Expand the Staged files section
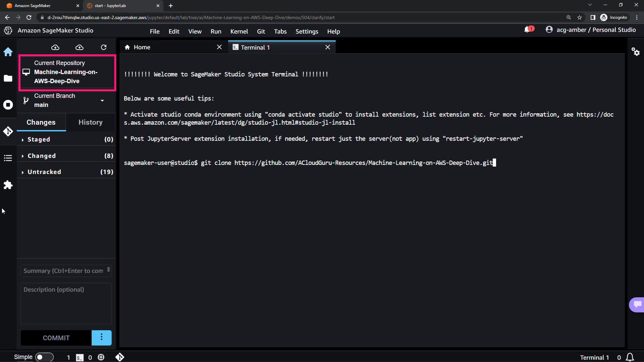644x362 pixels. [39, 139]
